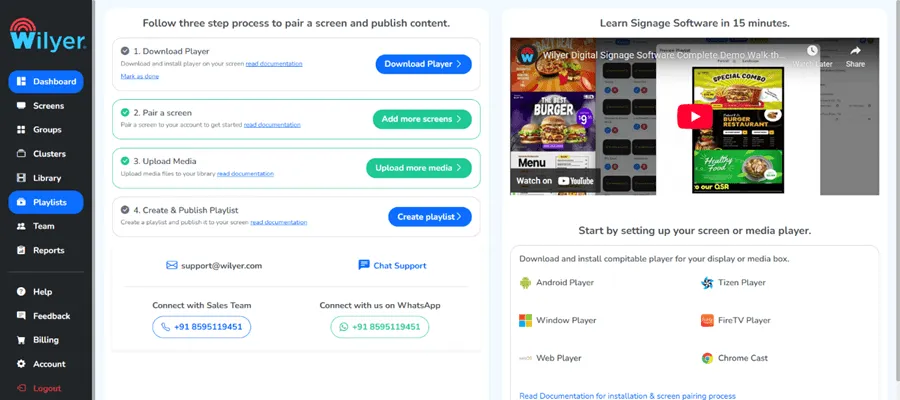The height and width of the screenshot is (400, 900).
Task: Open Chat Support
Action: [399, 266]
